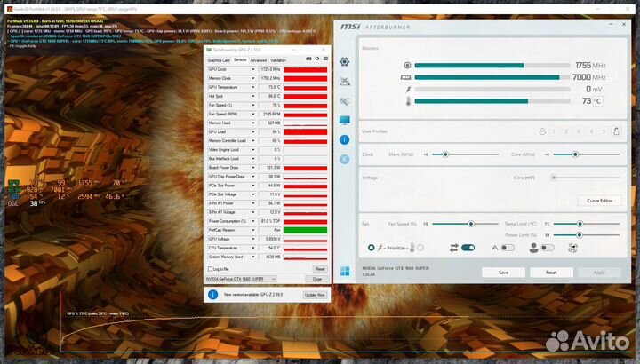Image resolution: width=640 pixels, height=364 pixels.
Task: Click the memory module icon in Monitor
Action: pos(405,77)
